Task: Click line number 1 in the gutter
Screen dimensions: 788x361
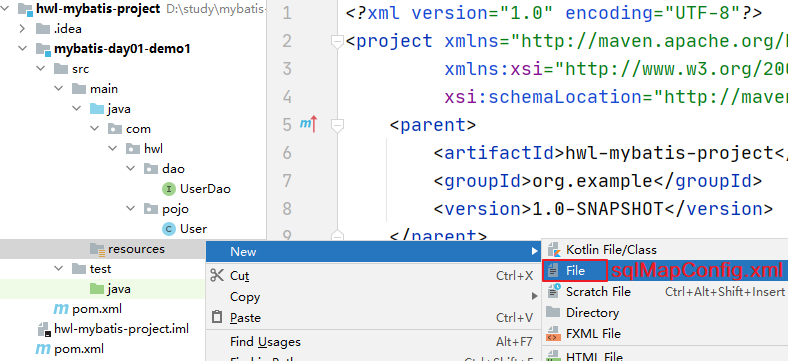Action: pos(287,13)
